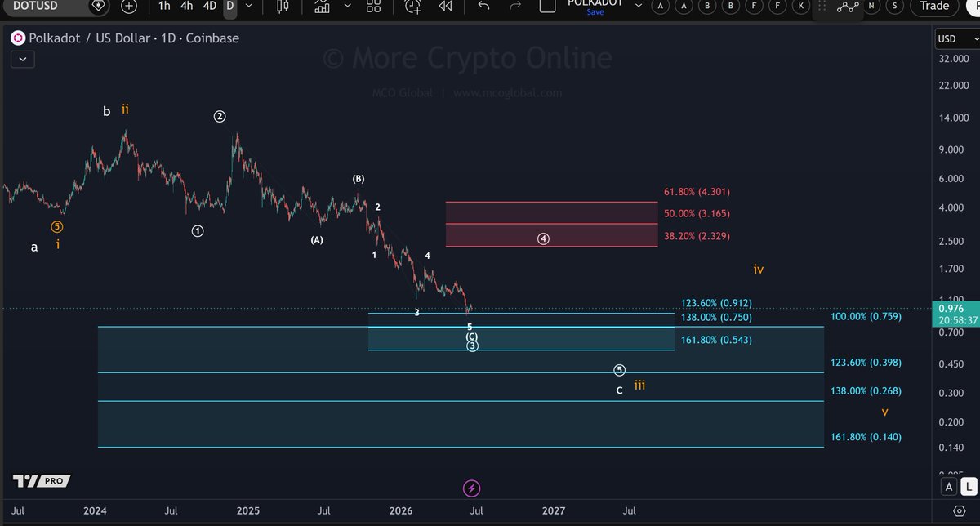Redo the chart action
980x526 pixels.
(515, 6)
